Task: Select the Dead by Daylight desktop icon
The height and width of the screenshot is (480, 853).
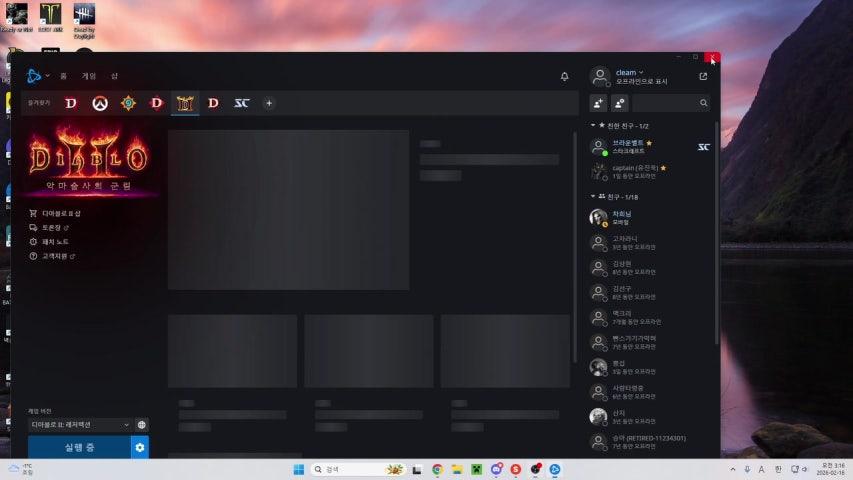Action: tap(84, 21)
